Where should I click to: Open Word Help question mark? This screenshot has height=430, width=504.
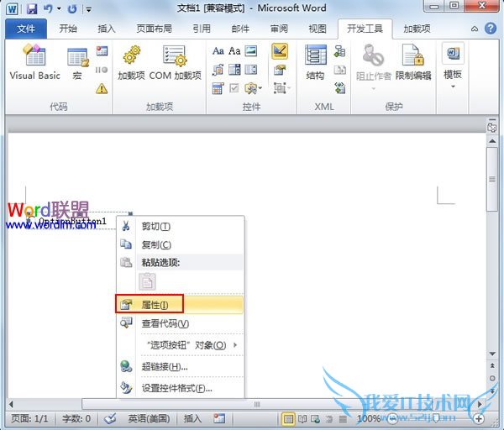point(491,29)
